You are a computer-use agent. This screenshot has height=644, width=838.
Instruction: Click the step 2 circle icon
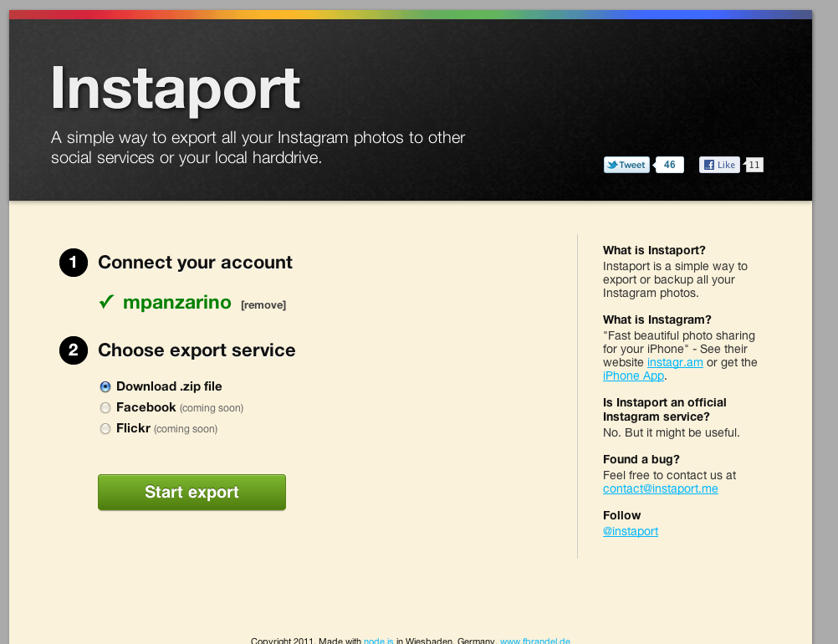74,350
